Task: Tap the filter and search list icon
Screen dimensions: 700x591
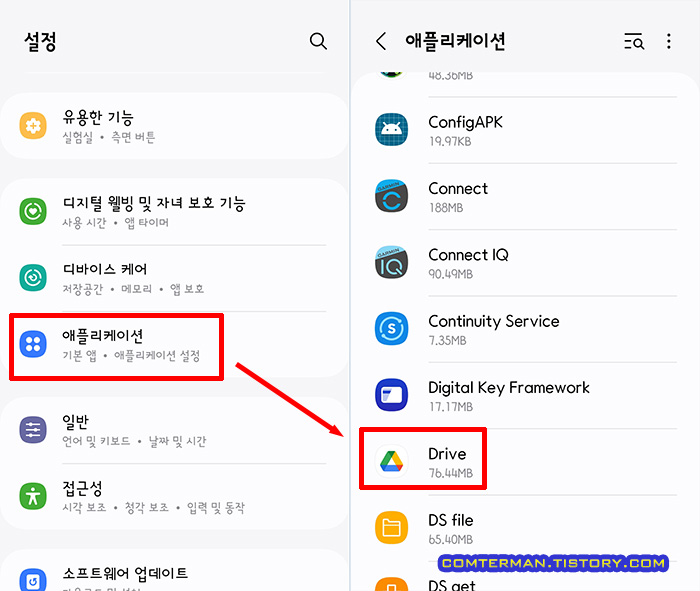Action: 634,41
